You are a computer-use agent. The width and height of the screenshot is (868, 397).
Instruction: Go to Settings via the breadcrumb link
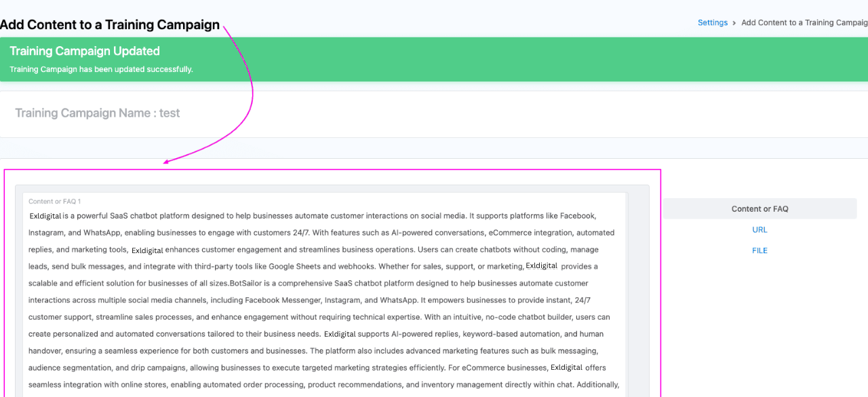pos(713,22)
